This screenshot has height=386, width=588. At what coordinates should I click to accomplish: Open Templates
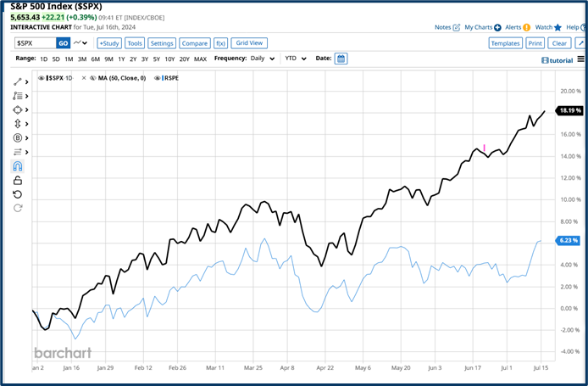(x=506, y=43)
